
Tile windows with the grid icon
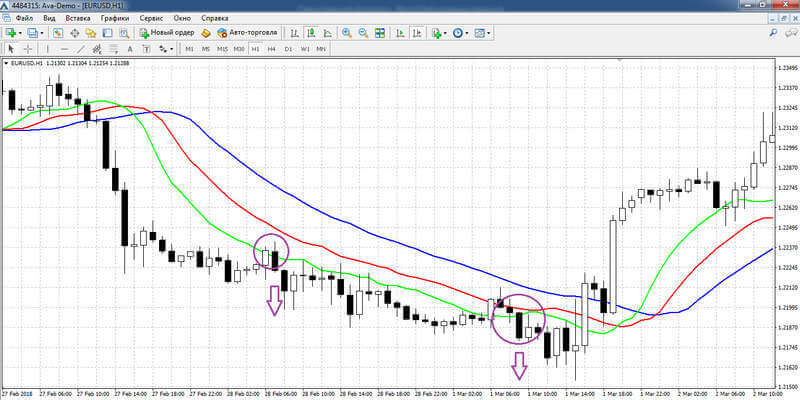[x=380, y=33]
